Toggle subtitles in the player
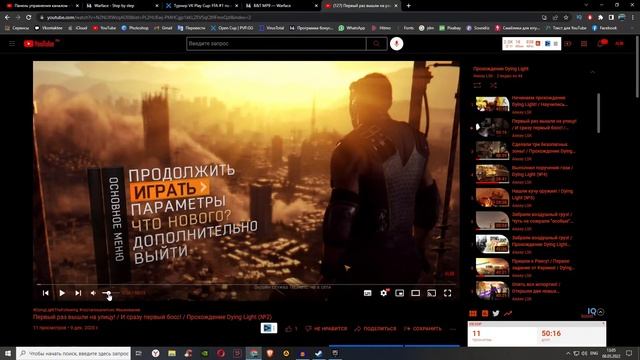This screenshot has height=360, width=640. pos(367,293)
